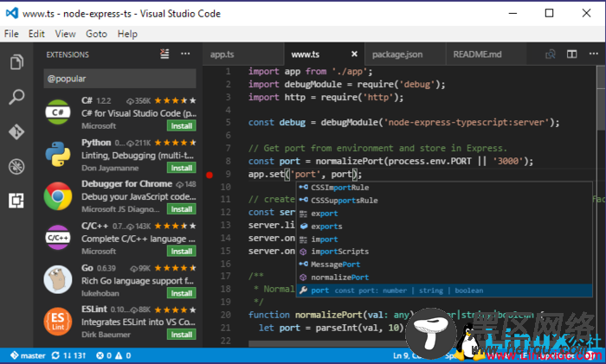
Task: Select the import keyword suggestion
Action: tap(444, 239)
